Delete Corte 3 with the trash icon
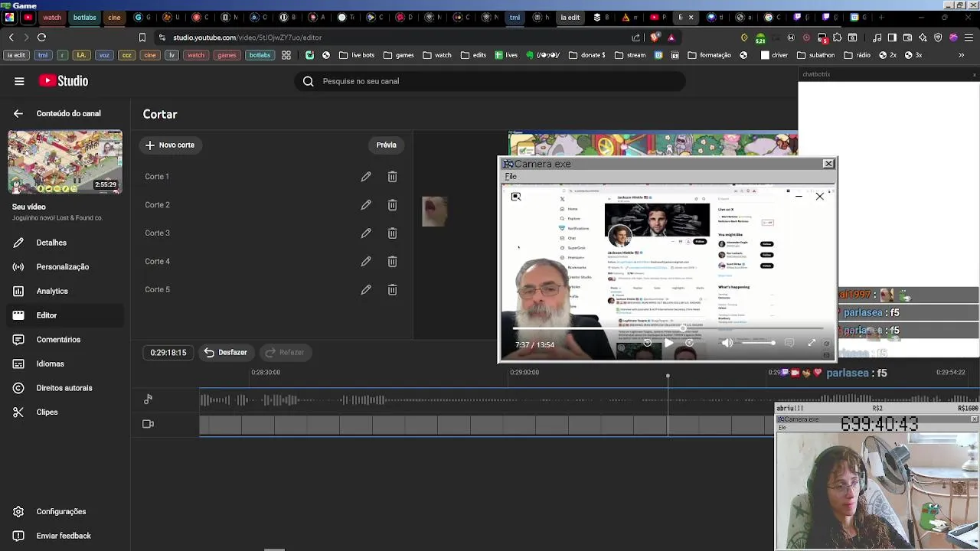The width and height of the screenshot is (980, 551). (x=392, y=233)
